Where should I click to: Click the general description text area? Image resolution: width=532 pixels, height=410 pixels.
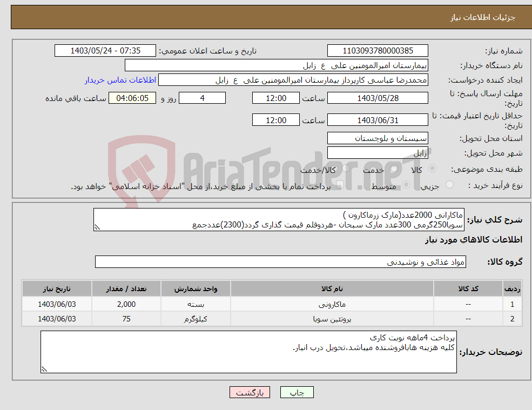[x=279, y=220]
